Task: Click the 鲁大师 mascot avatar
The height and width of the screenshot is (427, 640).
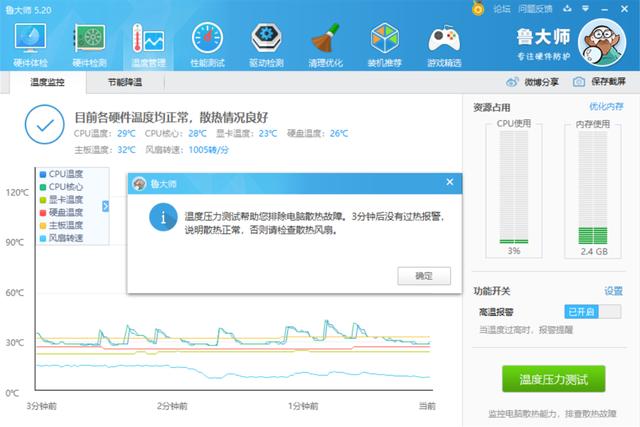Action: (602, 42)
